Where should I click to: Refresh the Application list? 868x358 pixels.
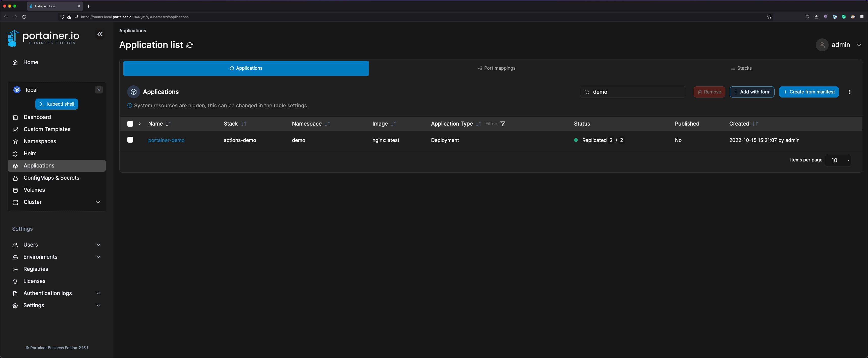190,45
